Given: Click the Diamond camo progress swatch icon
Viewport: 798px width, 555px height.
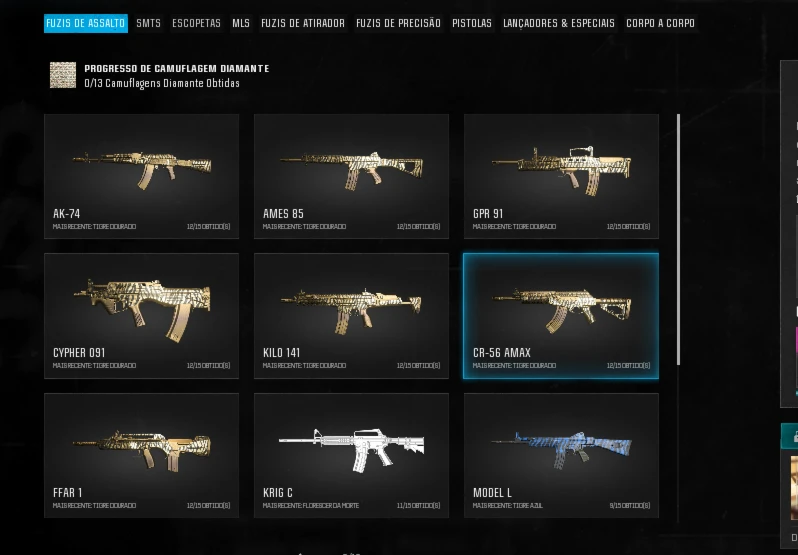Looking at the screenshot, I should tap(63, 75).
